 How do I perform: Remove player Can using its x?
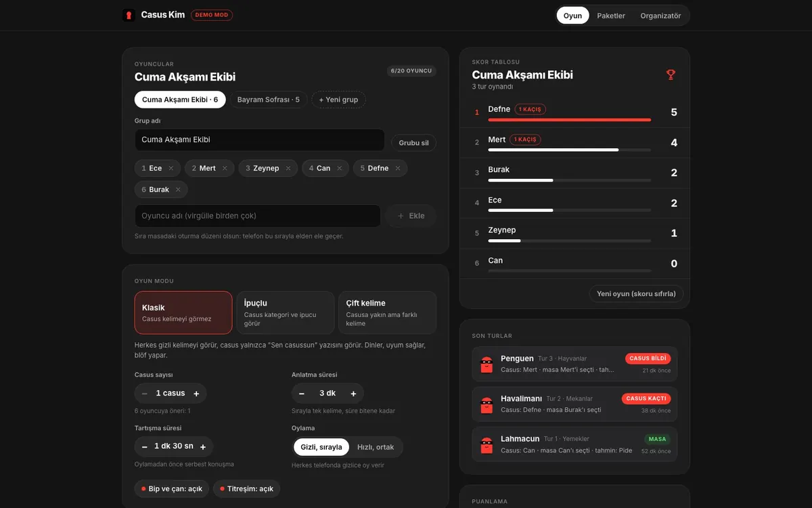340,168
